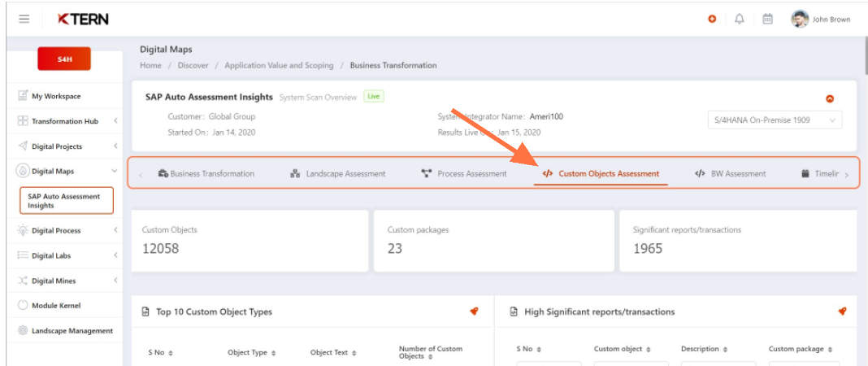Click Business Transformation breadcrumb

tap(393, 65)
